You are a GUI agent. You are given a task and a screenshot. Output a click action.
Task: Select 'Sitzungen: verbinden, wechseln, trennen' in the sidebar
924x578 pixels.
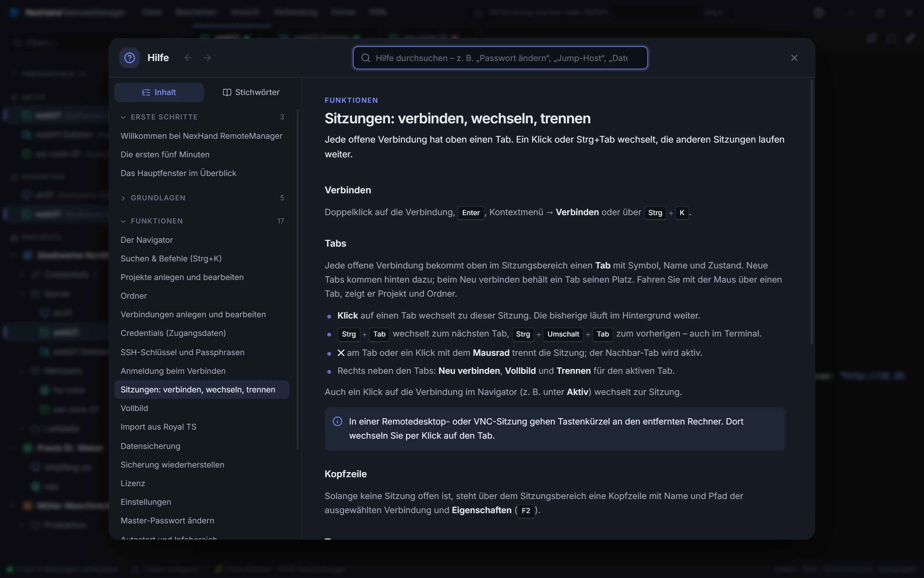(x=201, y=390)
